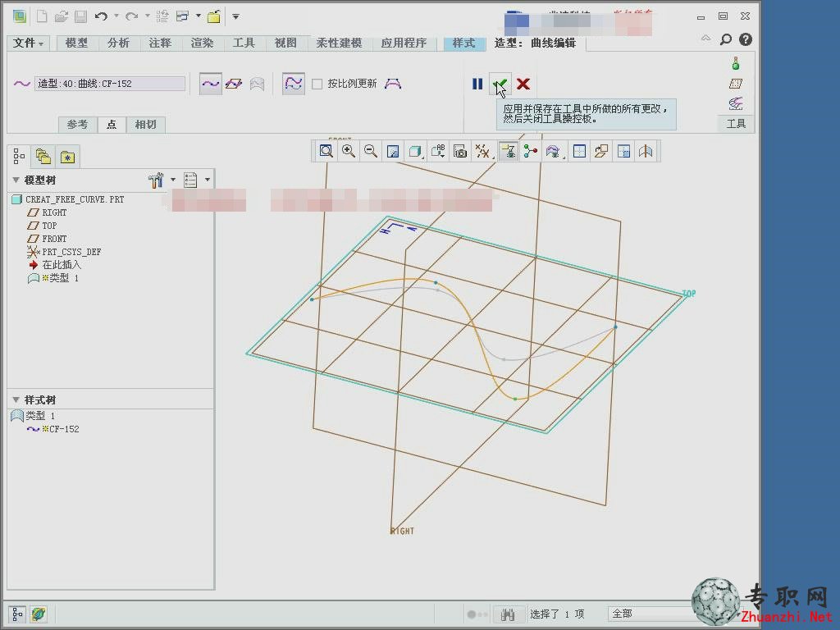Open the View Manager camera icon
840x630 pixels.
459,152
